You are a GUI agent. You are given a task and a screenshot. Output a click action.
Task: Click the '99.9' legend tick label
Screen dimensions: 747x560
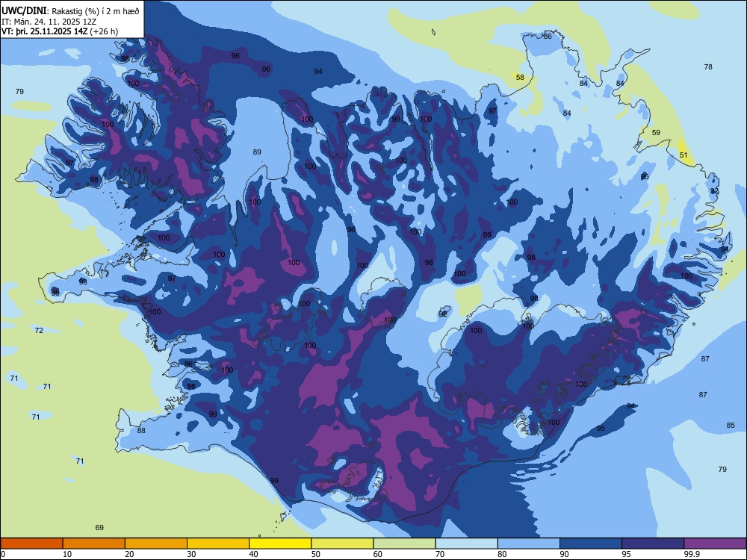(x=691, y=554)
